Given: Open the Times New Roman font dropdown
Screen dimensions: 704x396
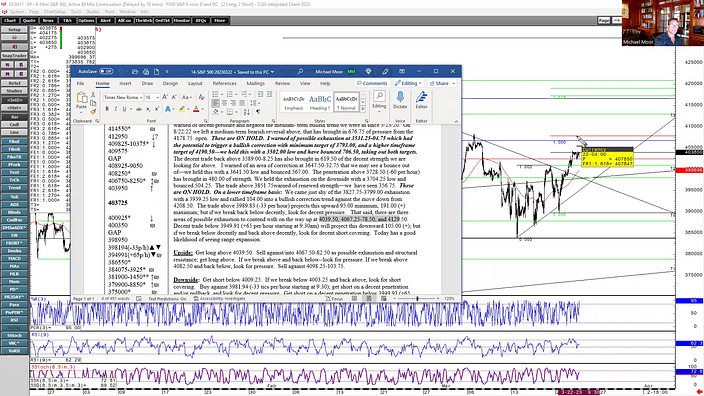Looking at the screenshot, I should (x=123, y=97).
